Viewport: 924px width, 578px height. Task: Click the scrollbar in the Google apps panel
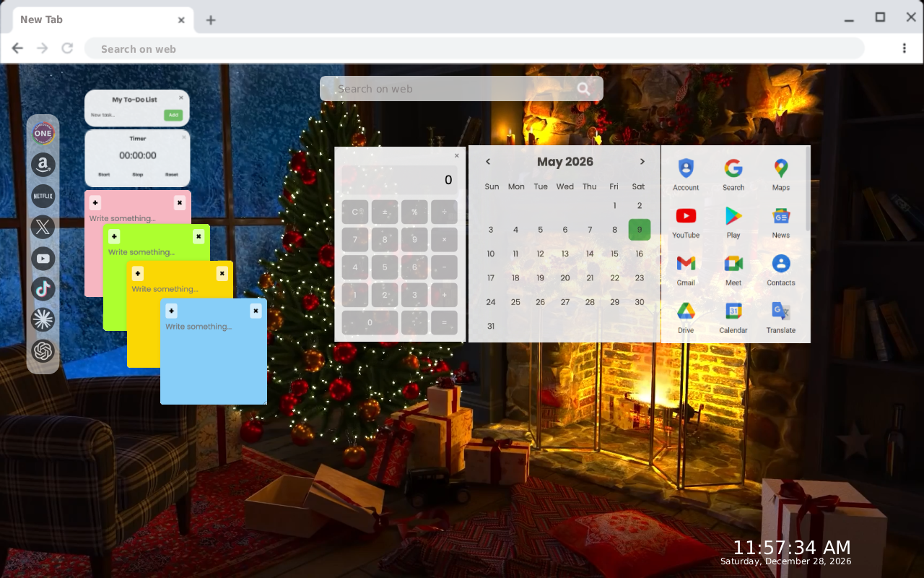tap(808, 189)
